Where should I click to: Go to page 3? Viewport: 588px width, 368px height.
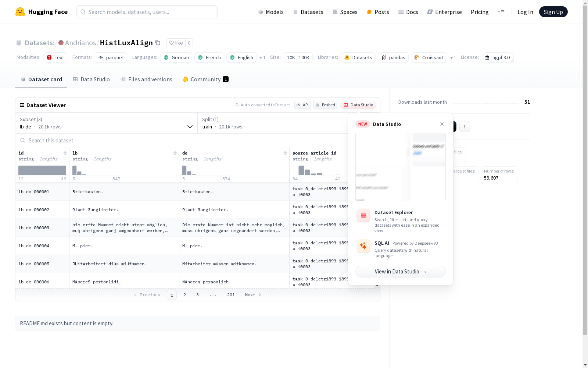pos(197,295)
